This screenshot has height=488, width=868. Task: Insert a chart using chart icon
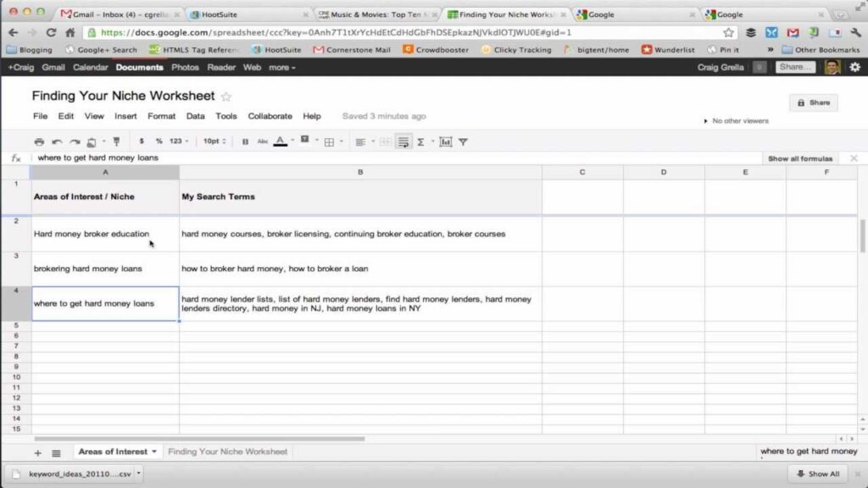pos(446,142)
